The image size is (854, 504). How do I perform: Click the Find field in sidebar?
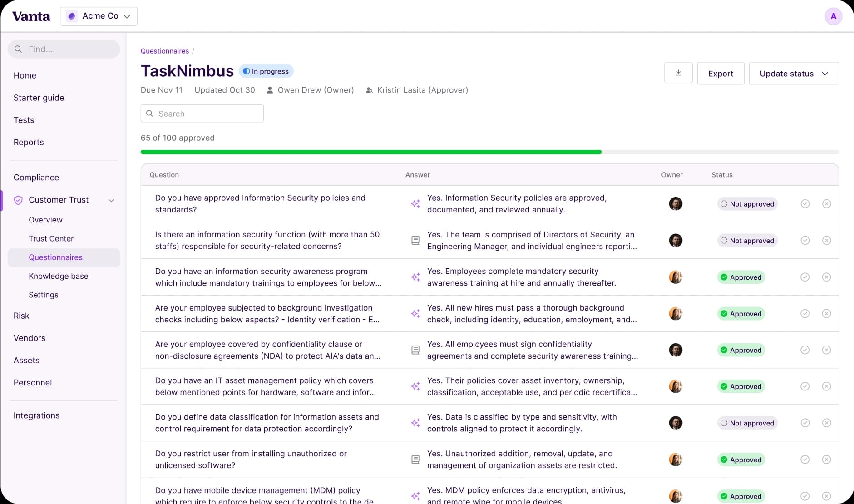pos(64,49)
